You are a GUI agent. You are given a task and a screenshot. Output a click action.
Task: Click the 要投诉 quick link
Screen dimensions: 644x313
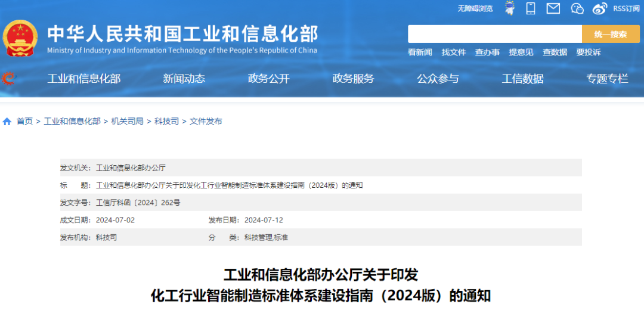588,52
